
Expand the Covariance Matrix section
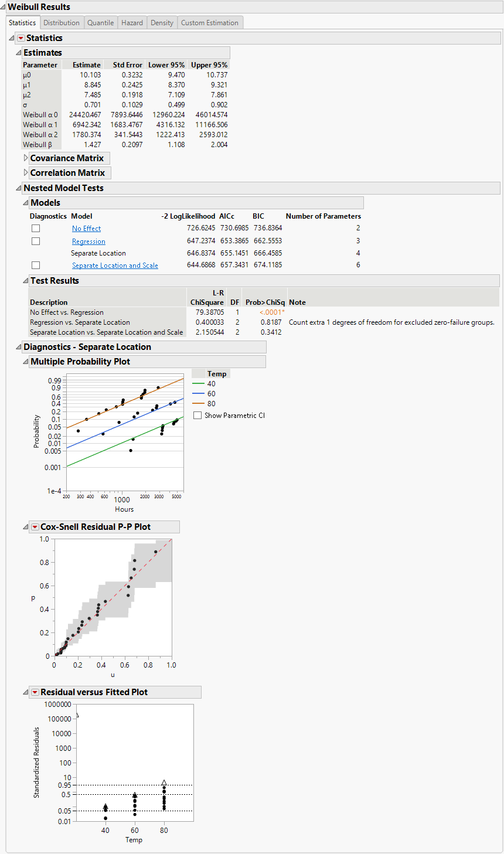(26, 158)
